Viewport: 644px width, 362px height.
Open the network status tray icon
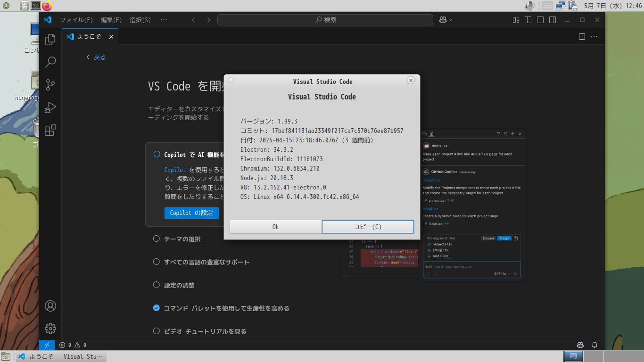coord(561,6)
